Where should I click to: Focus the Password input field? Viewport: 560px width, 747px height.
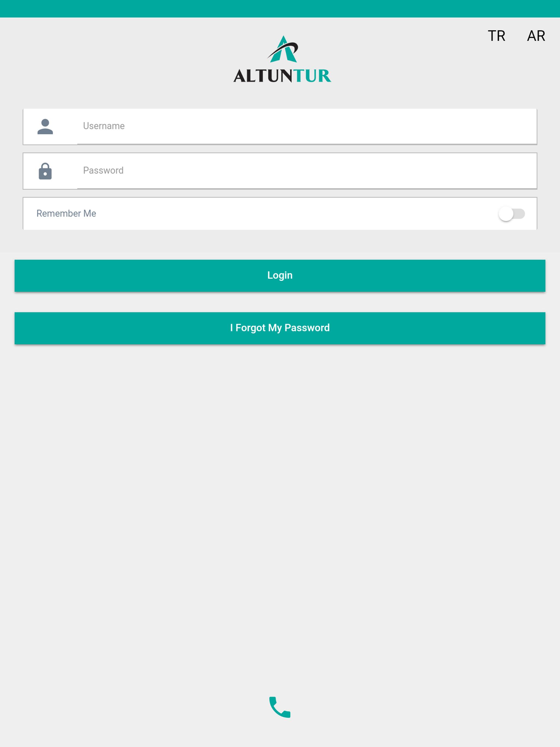307,171
